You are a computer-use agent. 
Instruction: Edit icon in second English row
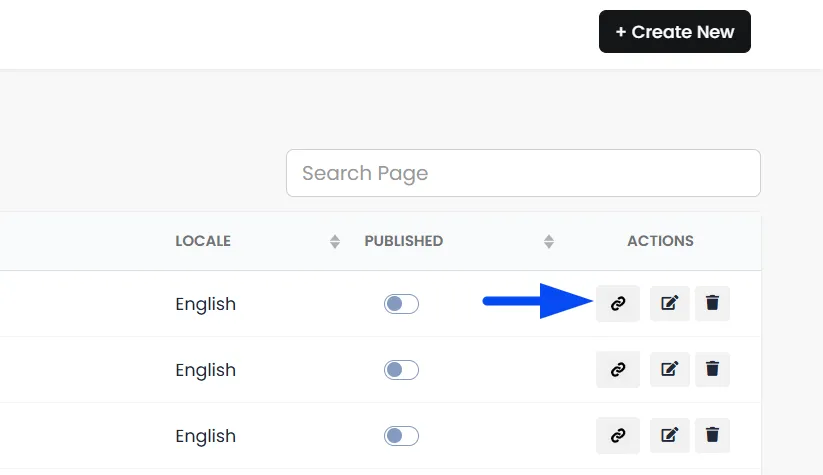[670, 370]
